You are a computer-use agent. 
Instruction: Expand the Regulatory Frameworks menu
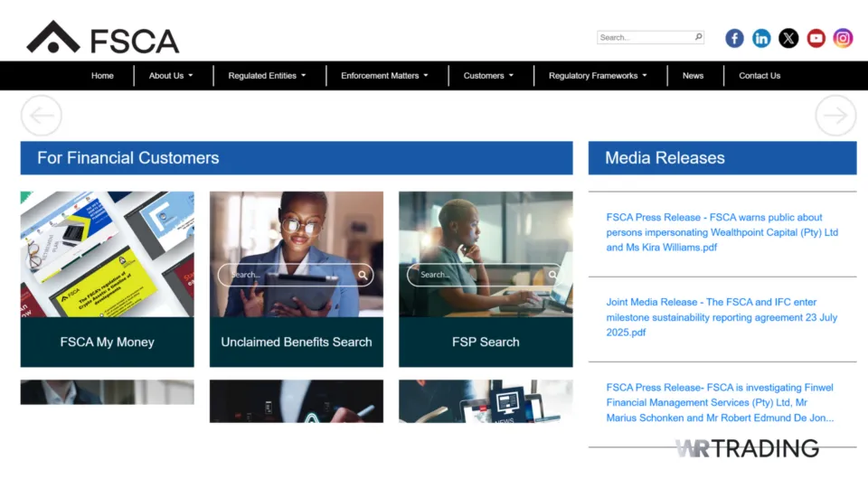tap(598, 76)
